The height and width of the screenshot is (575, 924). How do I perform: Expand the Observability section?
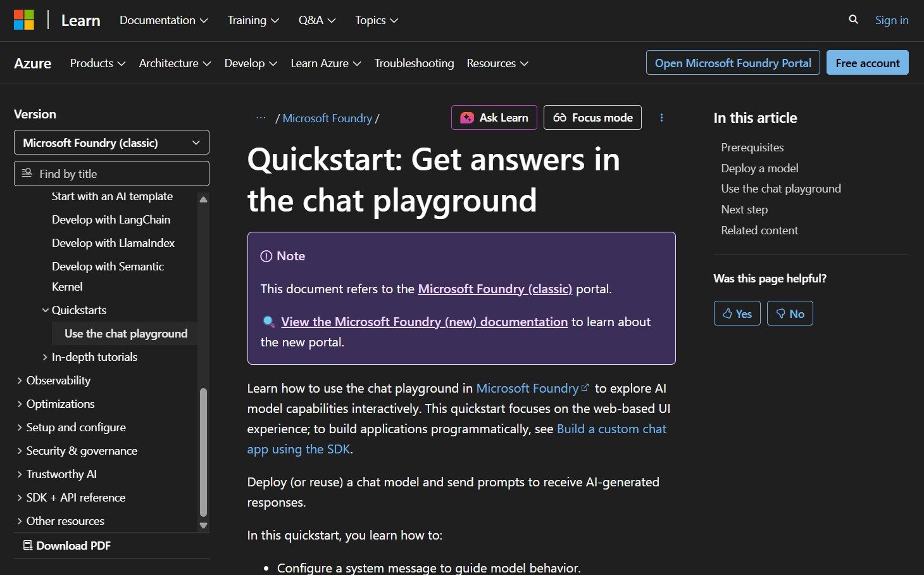[20, 381]
